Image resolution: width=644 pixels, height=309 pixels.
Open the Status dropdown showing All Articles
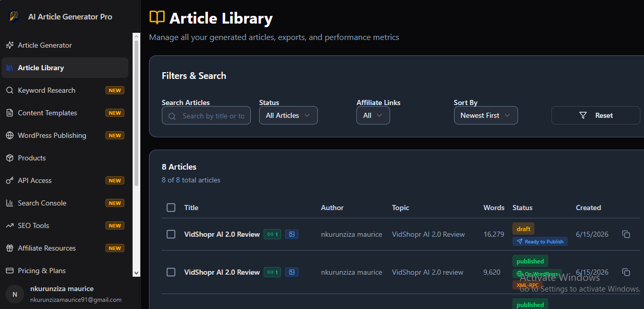coord(288,115)
